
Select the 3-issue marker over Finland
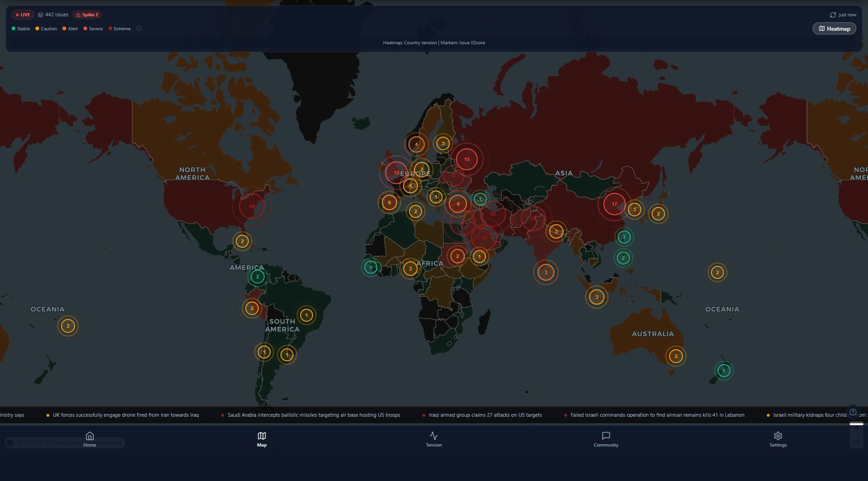443,143
